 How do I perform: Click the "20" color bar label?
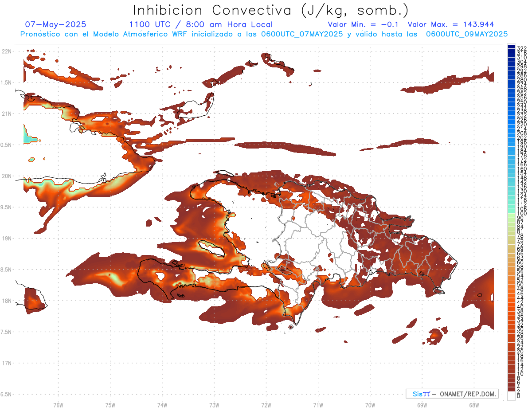[x=520, y=351]
